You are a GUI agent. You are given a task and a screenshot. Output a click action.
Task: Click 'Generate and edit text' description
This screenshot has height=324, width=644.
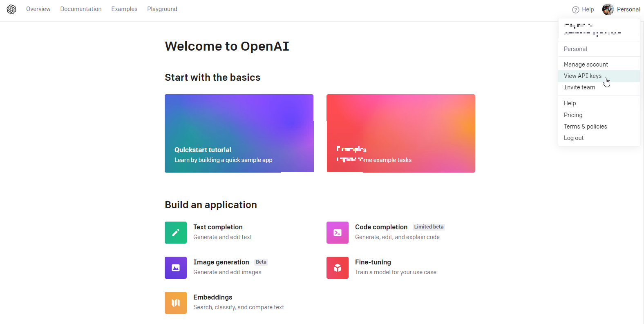223,237
